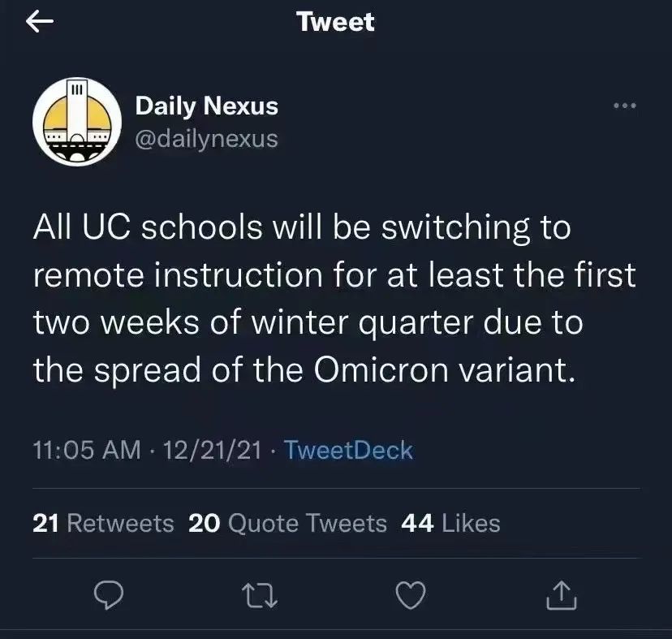Viewport: 672px width, 639px height.
Task: View the 21 Retweets list
Action: 103,524
